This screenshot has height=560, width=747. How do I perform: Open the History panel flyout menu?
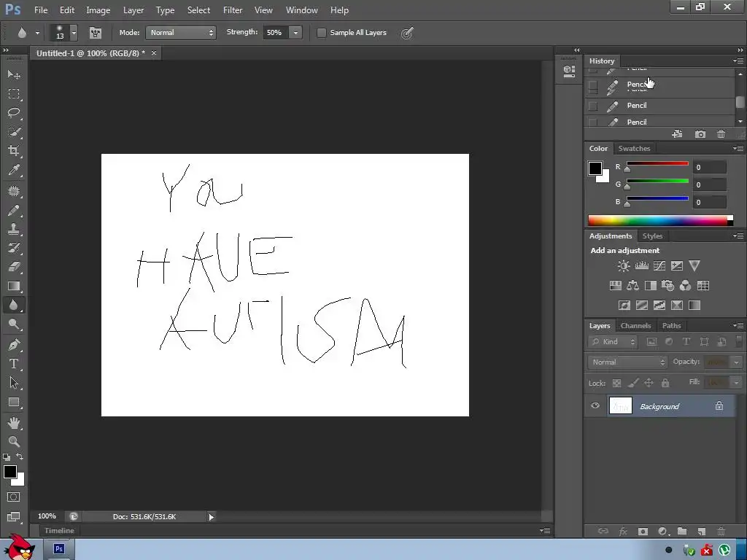pos(738,61)
